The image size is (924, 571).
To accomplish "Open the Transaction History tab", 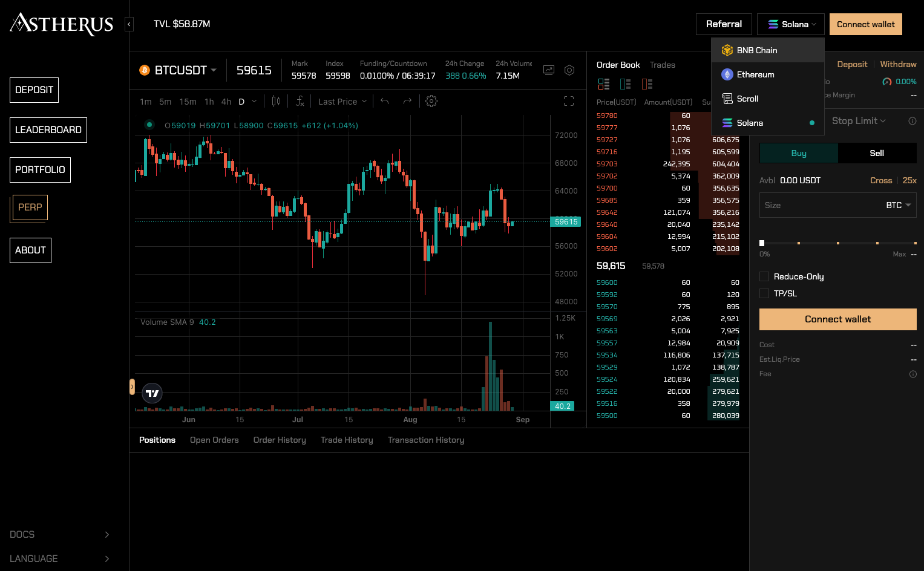I will point(426,440).
